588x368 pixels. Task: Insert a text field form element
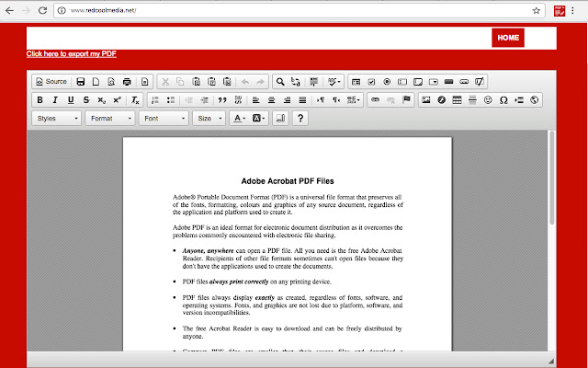pos(402,82)
